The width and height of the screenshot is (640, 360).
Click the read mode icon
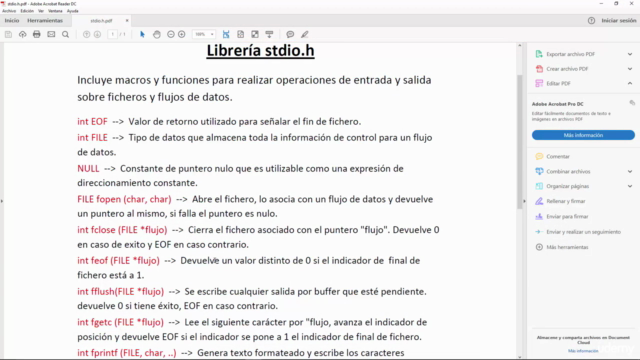[x=269, y=35]
